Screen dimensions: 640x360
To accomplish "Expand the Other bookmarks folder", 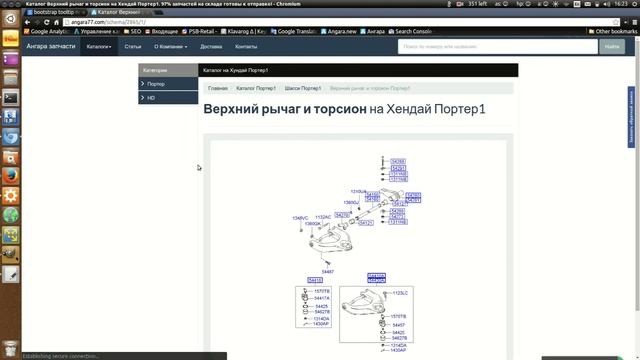I will click(x=612, y=31).
